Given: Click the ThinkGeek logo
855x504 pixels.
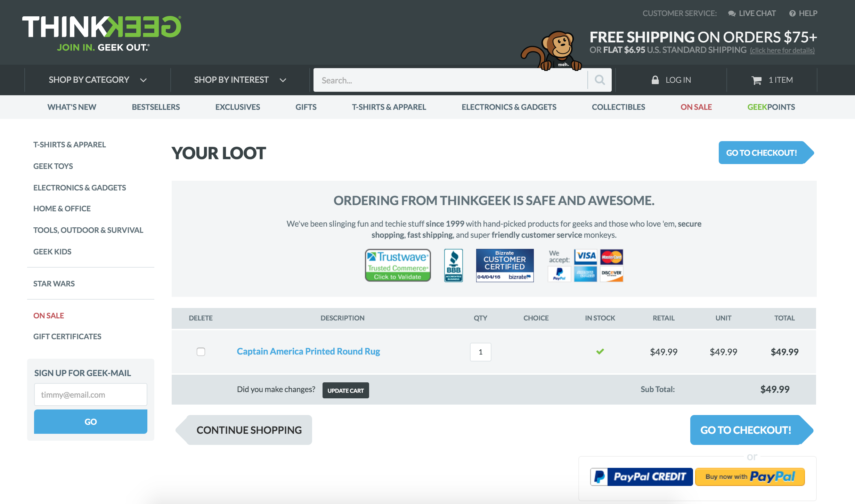Looking at the screenshot, I should [x=102, y=33].
